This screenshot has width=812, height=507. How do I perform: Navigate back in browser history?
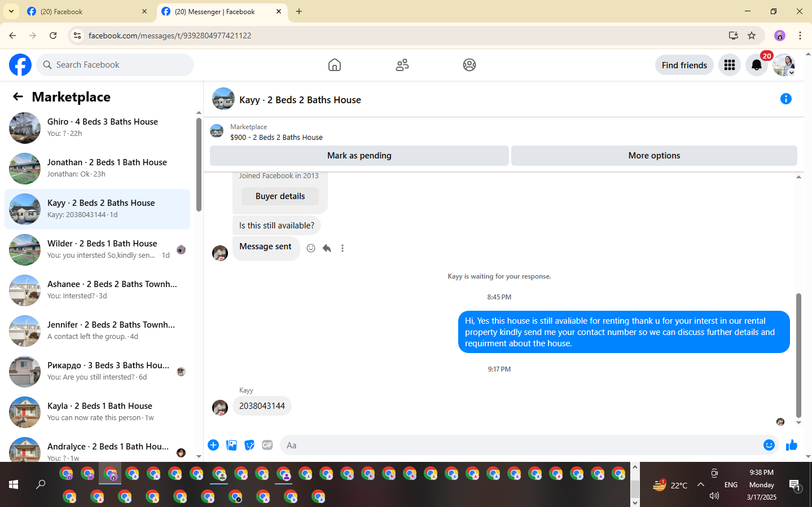tap(12, 36)
